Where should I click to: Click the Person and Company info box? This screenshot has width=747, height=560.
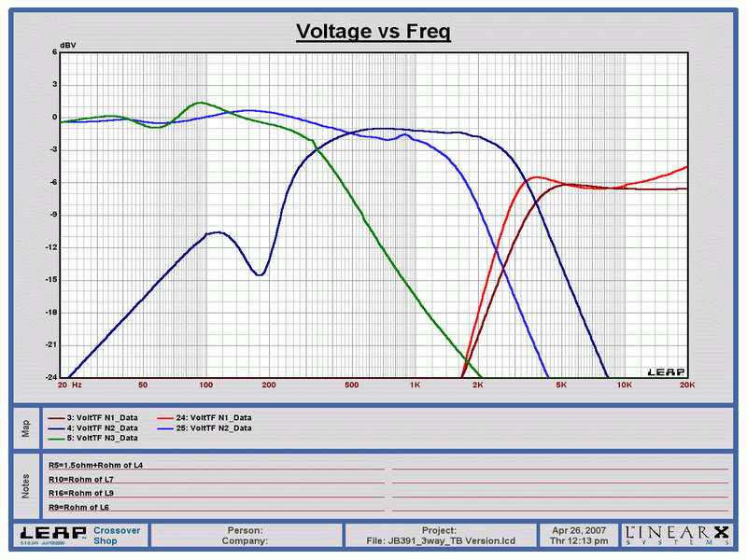click(x=247, y=535)
